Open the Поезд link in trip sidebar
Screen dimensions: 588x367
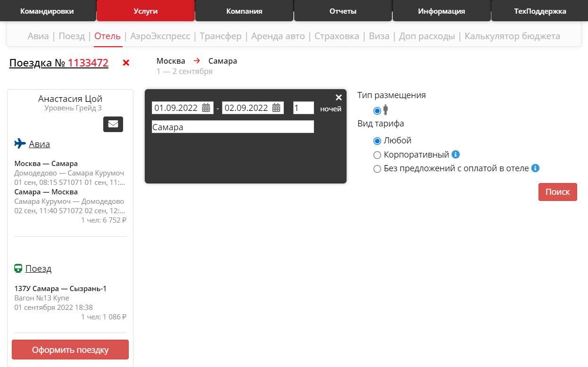[x=38, y=268]
